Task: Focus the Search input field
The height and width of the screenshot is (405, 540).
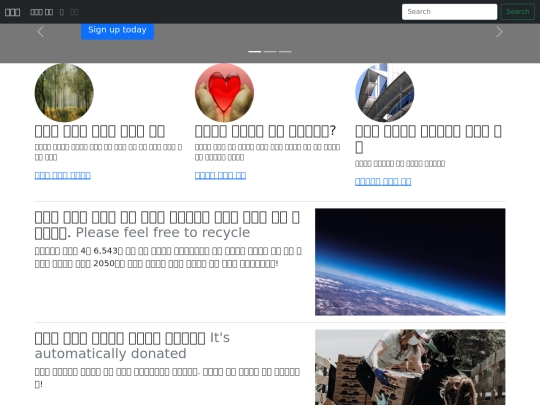Action: coord(449,12)
